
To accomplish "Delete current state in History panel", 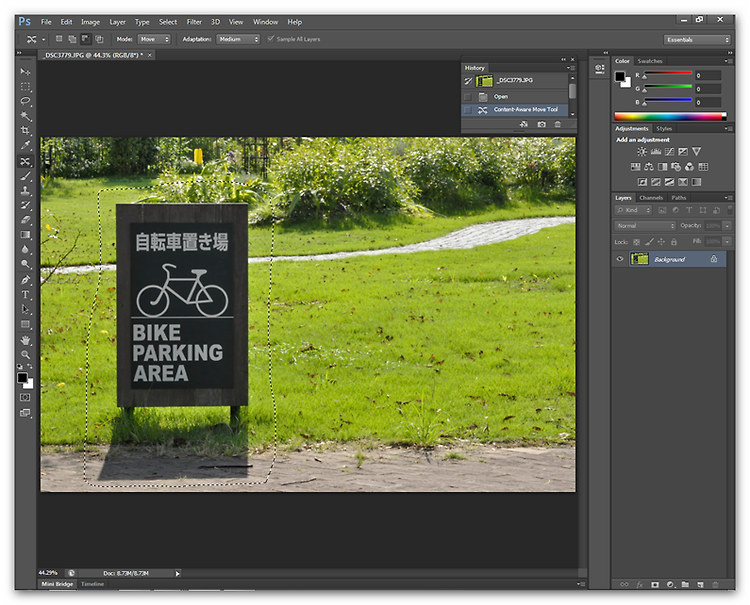I will pyautogui.click(x=558, y=124).
